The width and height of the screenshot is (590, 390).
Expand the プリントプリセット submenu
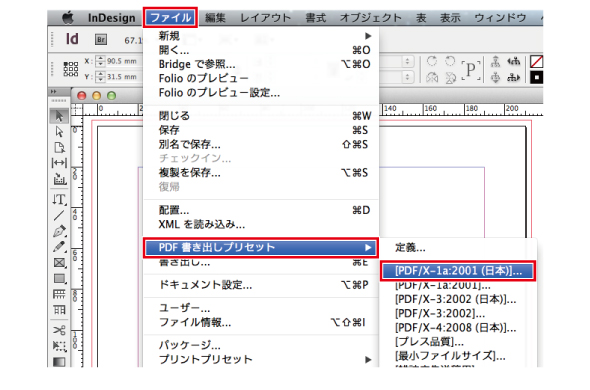point(261,359)
